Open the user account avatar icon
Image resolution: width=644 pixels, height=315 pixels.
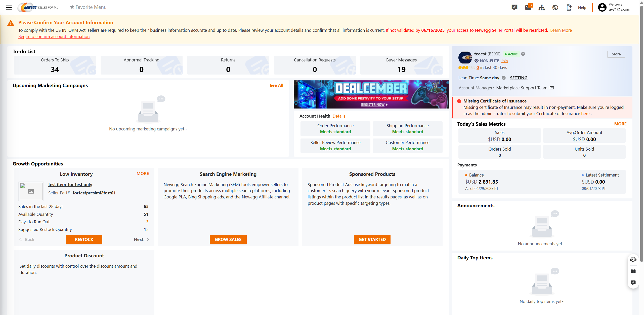pos(602,7)
